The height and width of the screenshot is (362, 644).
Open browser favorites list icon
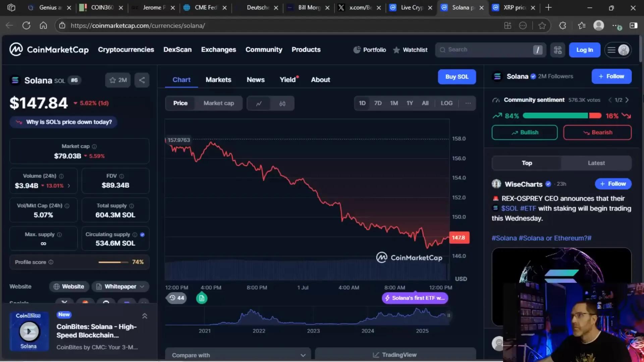coord(582,25)
